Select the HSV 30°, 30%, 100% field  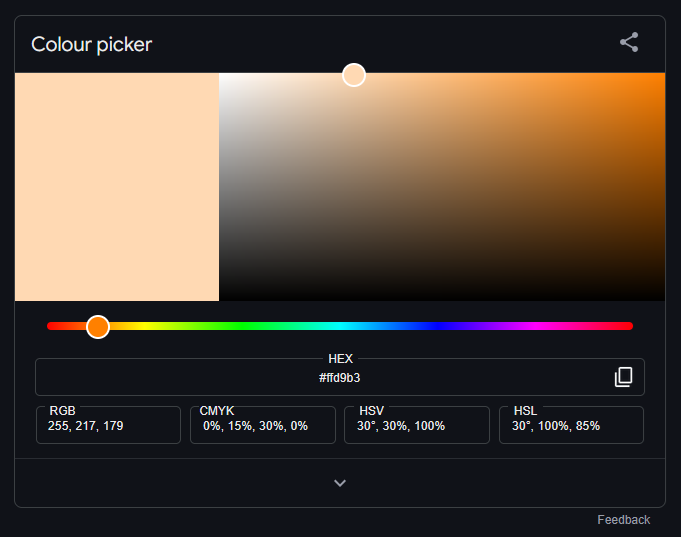(x=417, y=425)
